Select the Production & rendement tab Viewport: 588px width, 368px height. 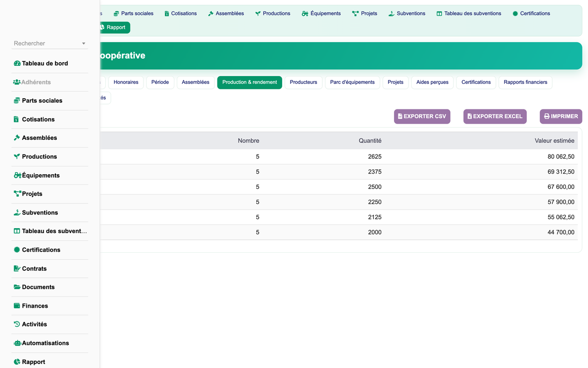(x=249, y=82)
